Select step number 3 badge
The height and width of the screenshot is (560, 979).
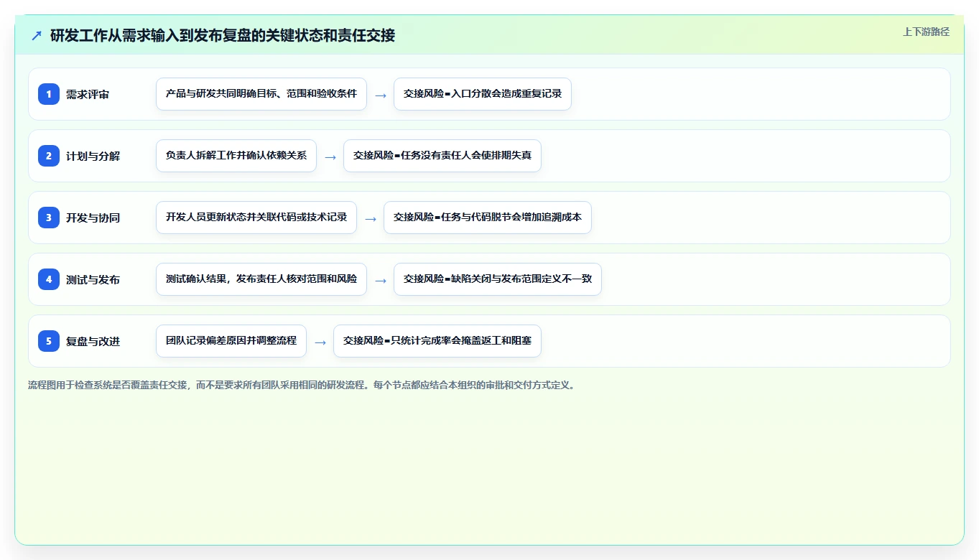coord(49,218)
